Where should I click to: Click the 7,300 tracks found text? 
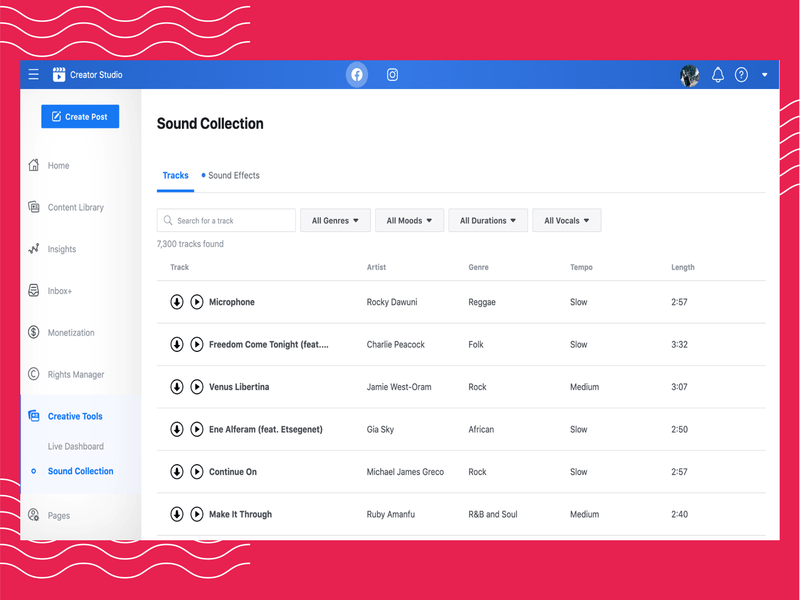click(x=190, y=244)
